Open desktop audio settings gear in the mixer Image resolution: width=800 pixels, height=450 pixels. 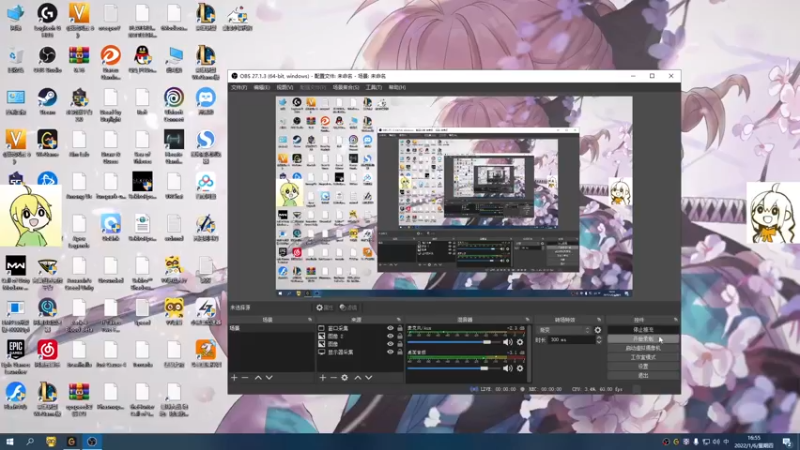click(520, 368)
